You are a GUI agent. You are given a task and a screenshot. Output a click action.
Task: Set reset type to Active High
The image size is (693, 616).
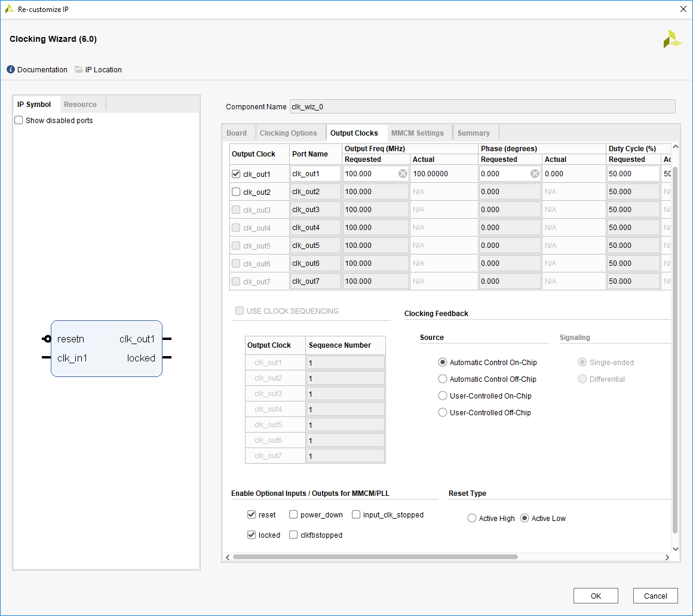[x=471, y=519]
